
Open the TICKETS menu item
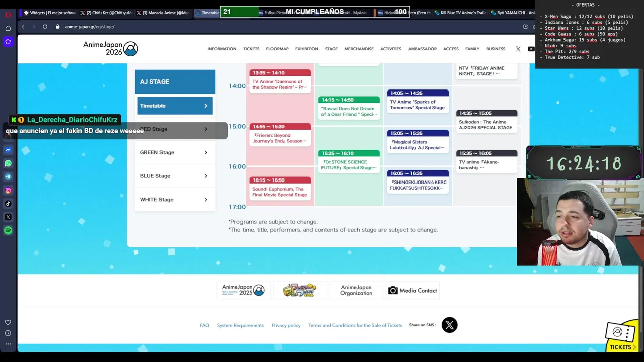[x=251, y=49]
